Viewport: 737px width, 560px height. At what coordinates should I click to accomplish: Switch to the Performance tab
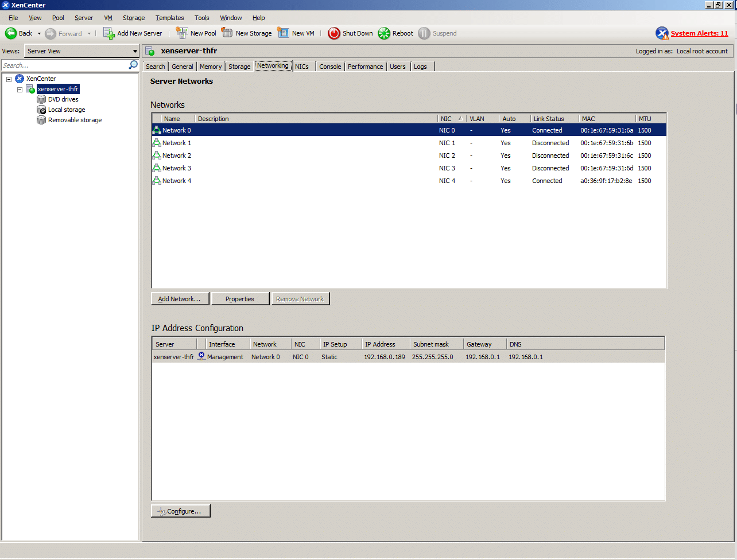pos(365,67)
